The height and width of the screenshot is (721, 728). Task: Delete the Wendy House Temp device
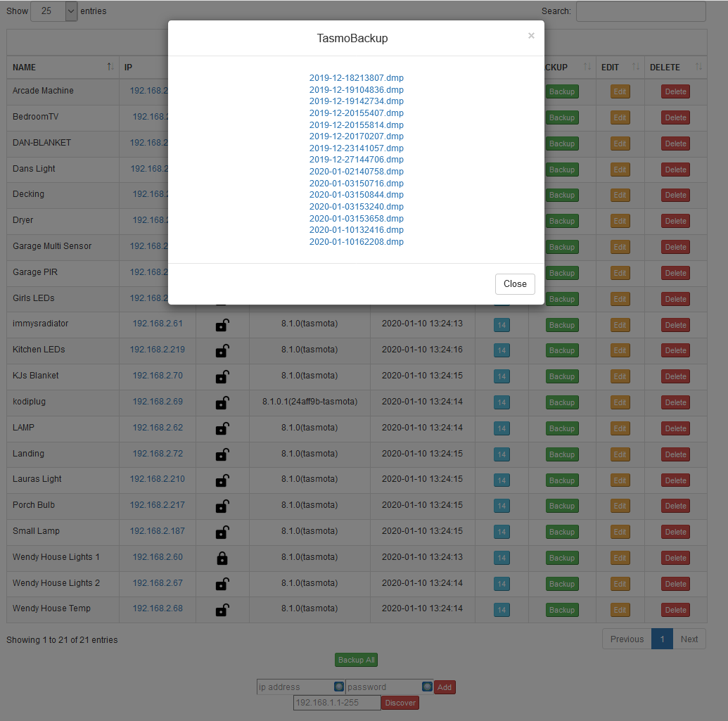coord(675,610)
